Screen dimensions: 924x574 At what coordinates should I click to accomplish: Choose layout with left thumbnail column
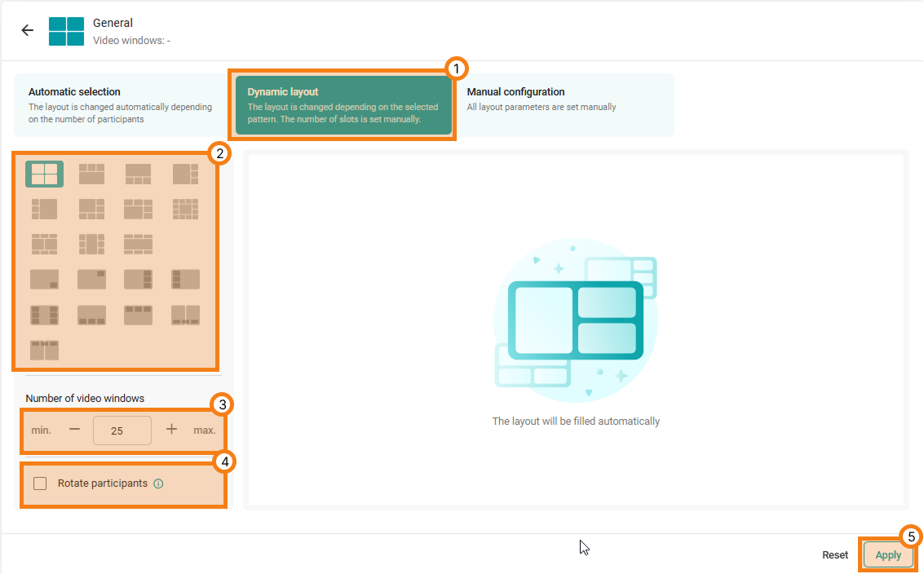(44, 209)
